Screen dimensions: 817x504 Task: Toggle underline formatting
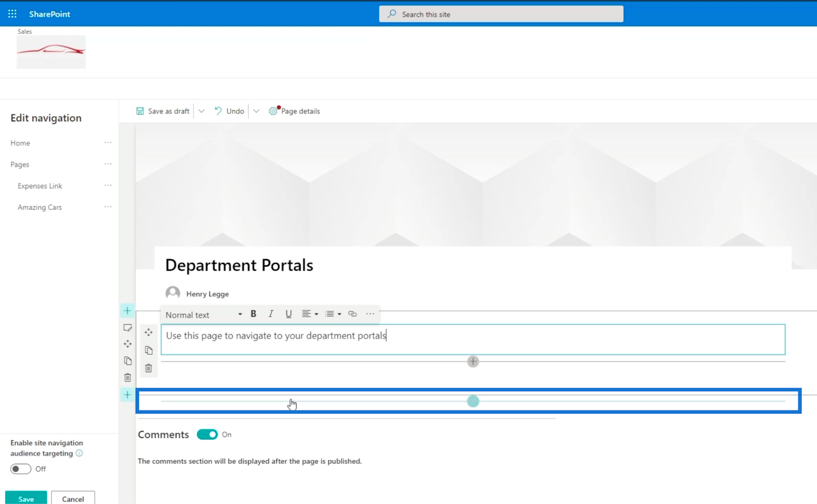pos(289,314)
